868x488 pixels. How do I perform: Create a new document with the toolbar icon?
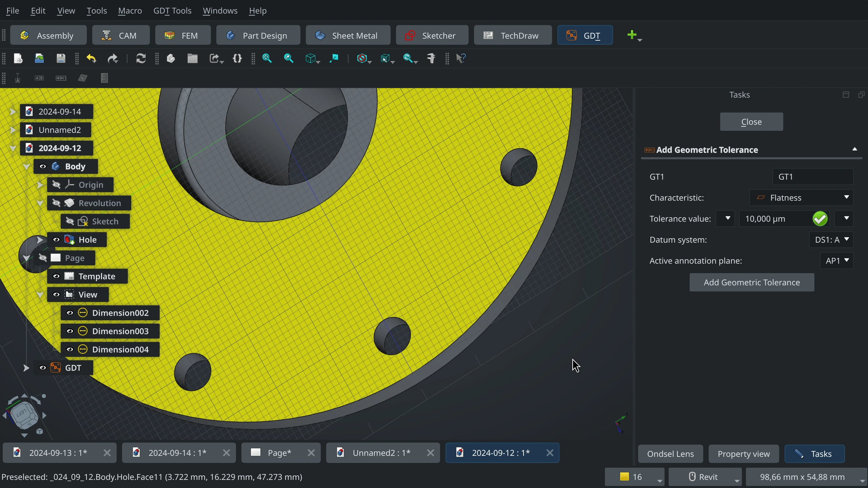click(x=18, y=58)
